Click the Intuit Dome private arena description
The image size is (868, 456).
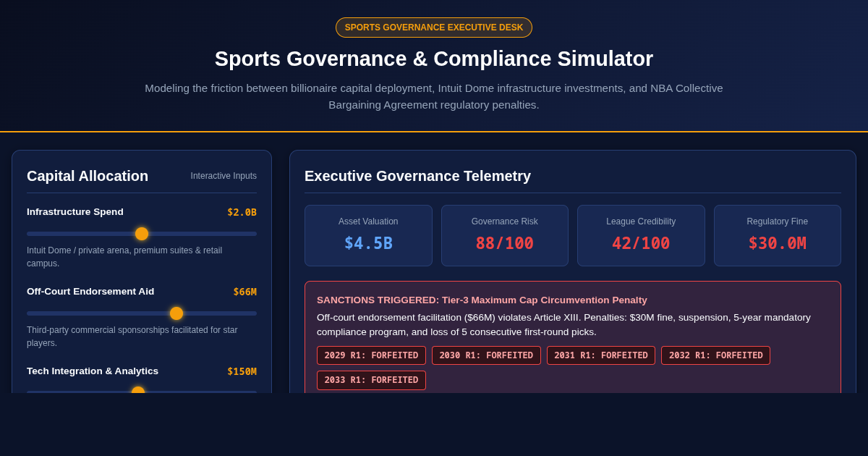(x=124, y=257)
